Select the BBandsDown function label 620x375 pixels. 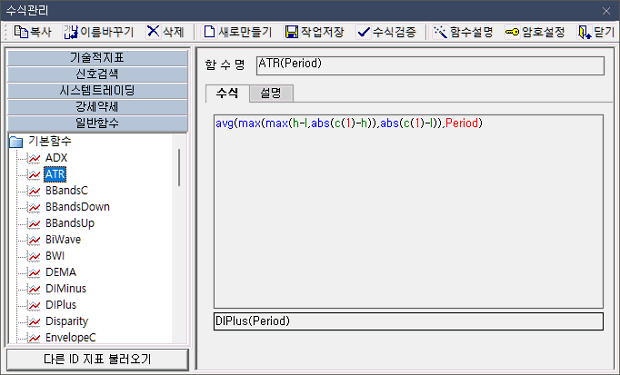click(78, 207)
